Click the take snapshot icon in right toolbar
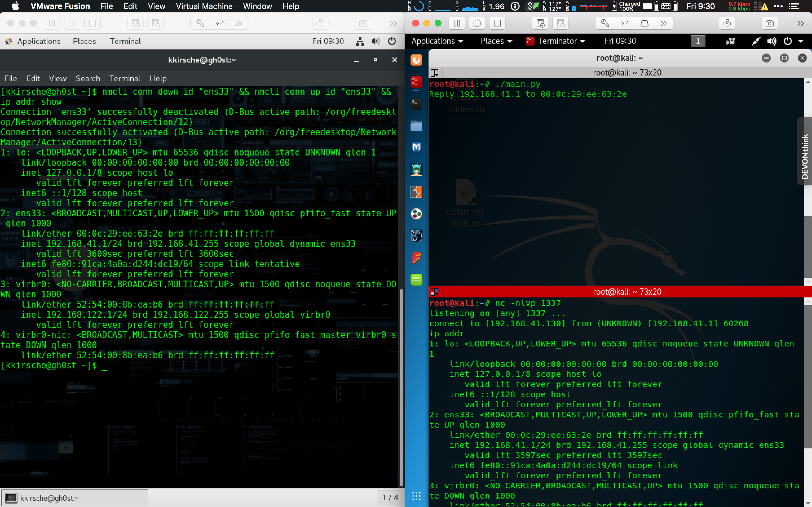The image size is (812, 507). tap(540, 23)
